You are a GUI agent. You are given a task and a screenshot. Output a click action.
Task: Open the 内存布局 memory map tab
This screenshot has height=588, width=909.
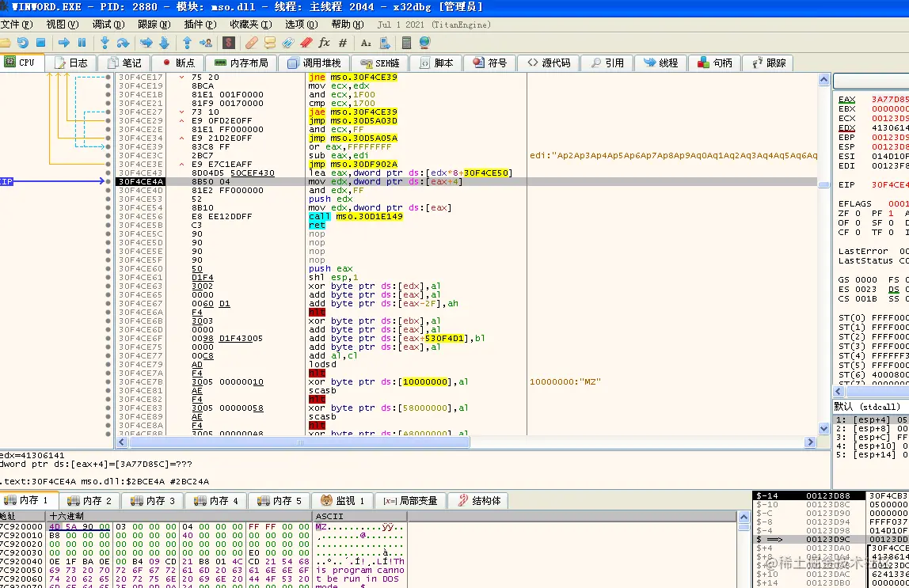click(242, 63)
